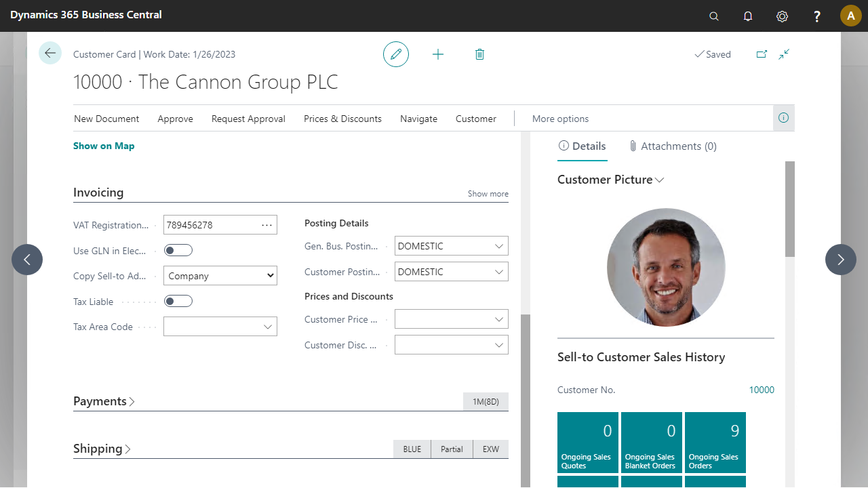868x488 pixels.
Task: Open Ongoing Sales Orders tile
Action: (x=715, y=442)
